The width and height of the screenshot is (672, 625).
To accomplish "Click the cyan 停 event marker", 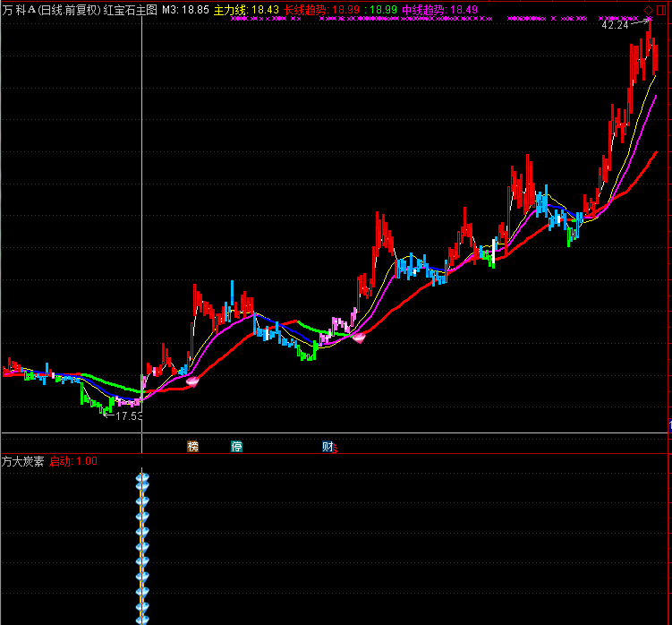I will pos(237,446).
